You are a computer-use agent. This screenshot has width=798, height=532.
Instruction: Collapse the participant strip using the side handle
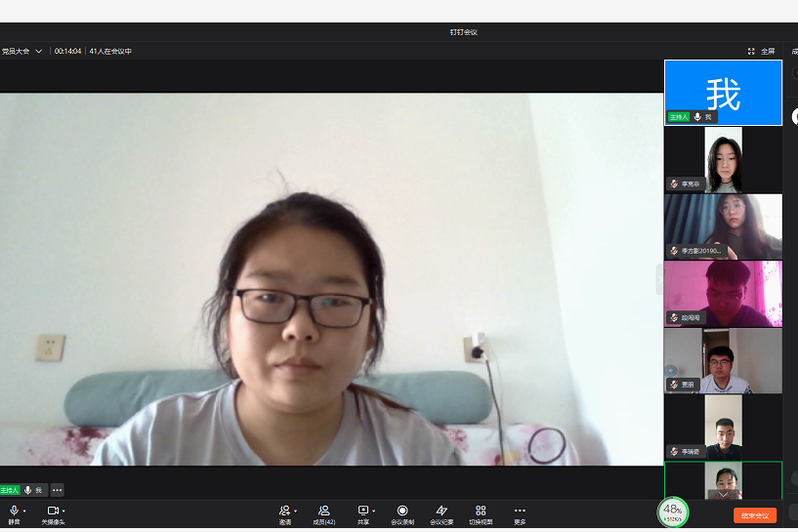(x=659, y=280)
